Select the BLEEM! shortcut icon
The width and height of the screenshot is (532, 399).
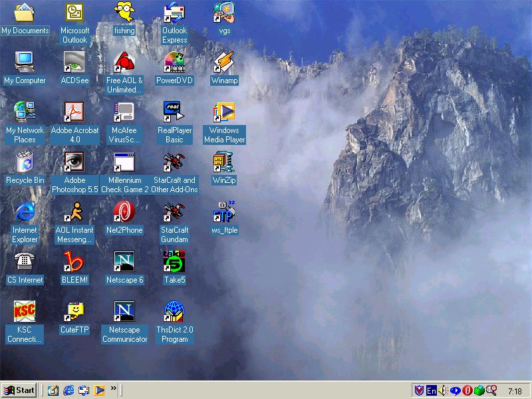pyautogui.click(x=74, y=261)
